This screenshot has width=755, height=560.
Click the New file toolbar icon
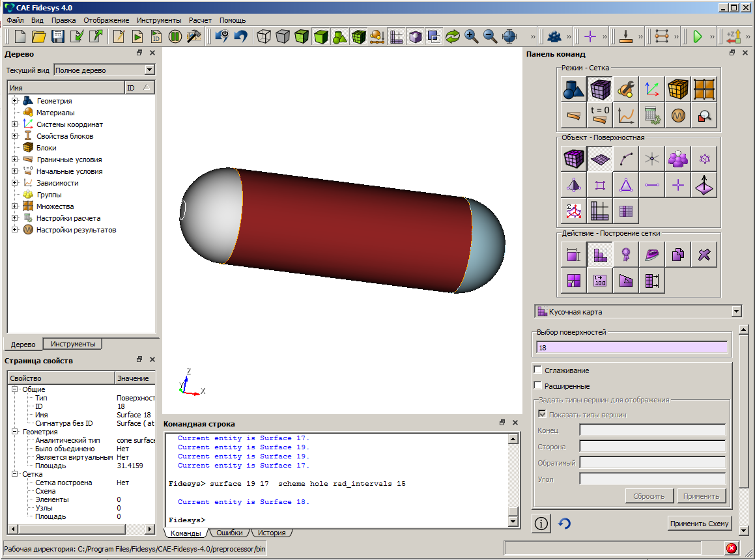[20, 36]
